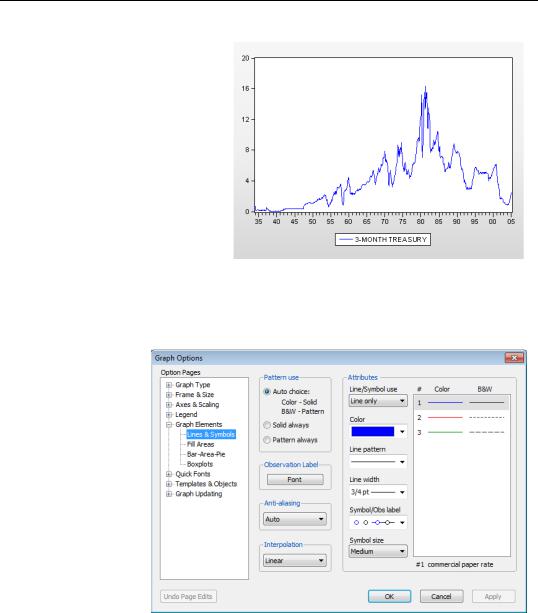Select Graph Type label in tree
Screen dimensions: 538x613
(x=192, y=385)
